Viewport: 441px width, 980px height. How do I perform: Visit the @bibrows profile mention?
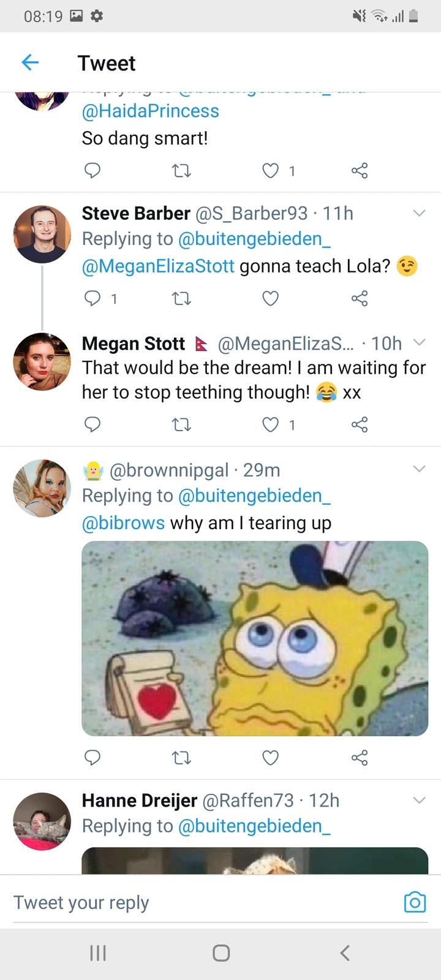[123, 523]
